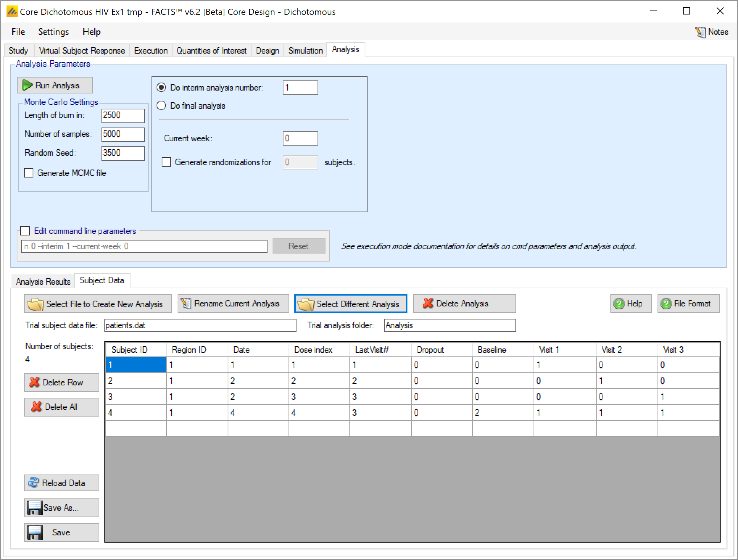738x560 pixels.
Task: Tick the Edit command line parameters checkbox
Action: point(25,231)
